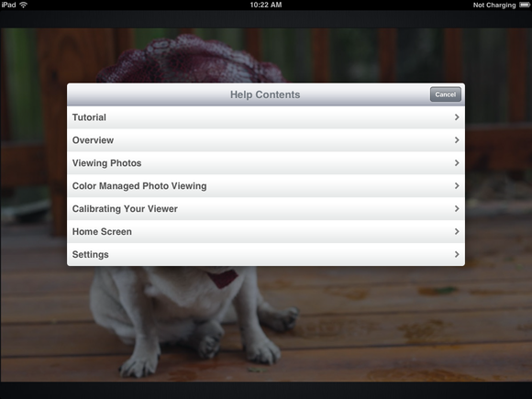This screenshot has height=399, width=532.
Task: Tap the 10:22 AM clock
Action: 266,5
